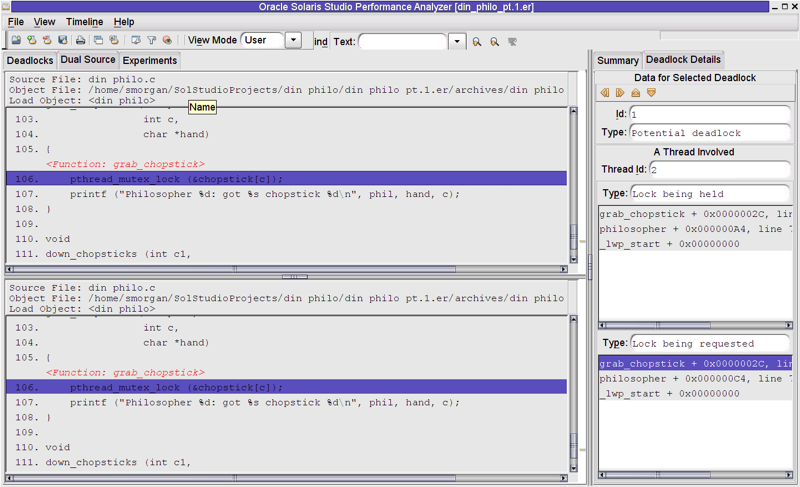Select the Dual Source tab
Screen dimensions: 800x487
(88, 59)
